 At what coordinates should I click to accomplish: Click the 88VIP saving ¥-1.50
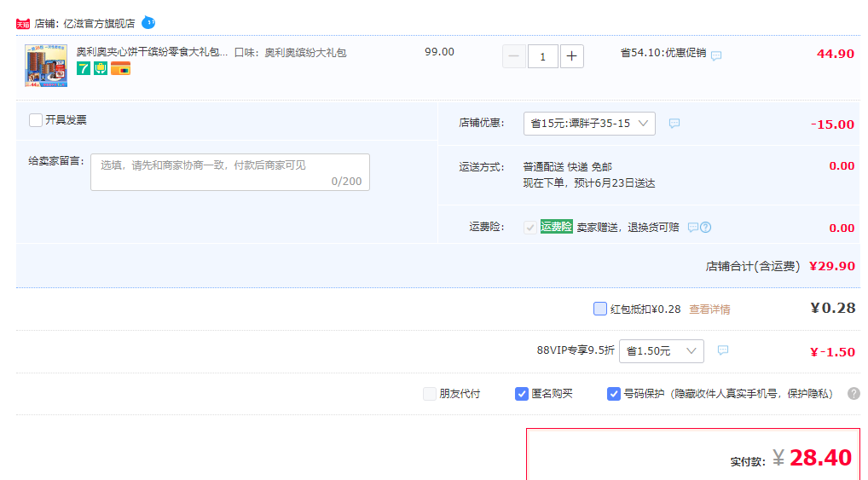coord(832,352)
